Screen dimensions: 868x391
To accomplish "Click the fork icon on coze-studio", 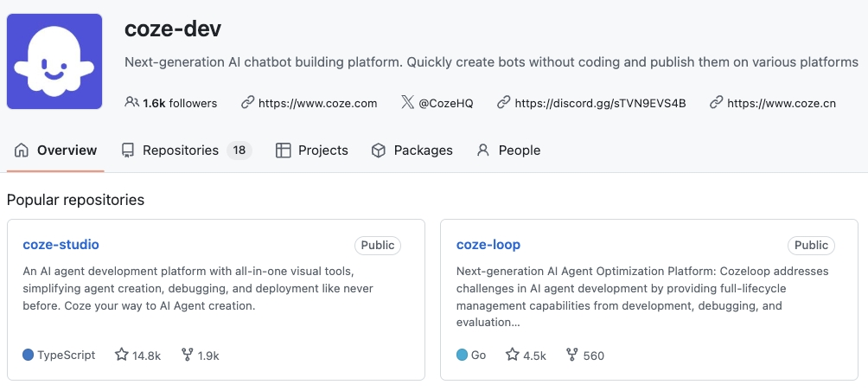I will click(188, 355).
